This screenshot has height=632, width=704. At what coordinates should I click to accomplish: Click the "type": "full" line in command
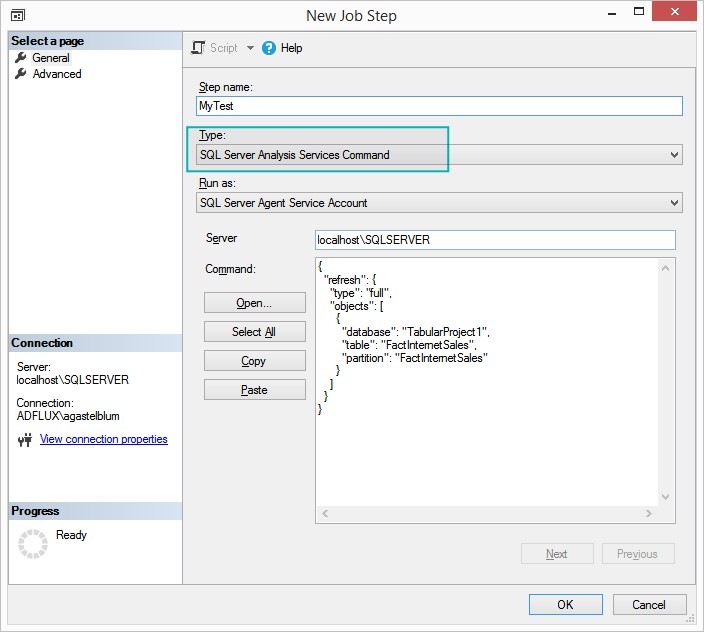[x=361, y=293]
